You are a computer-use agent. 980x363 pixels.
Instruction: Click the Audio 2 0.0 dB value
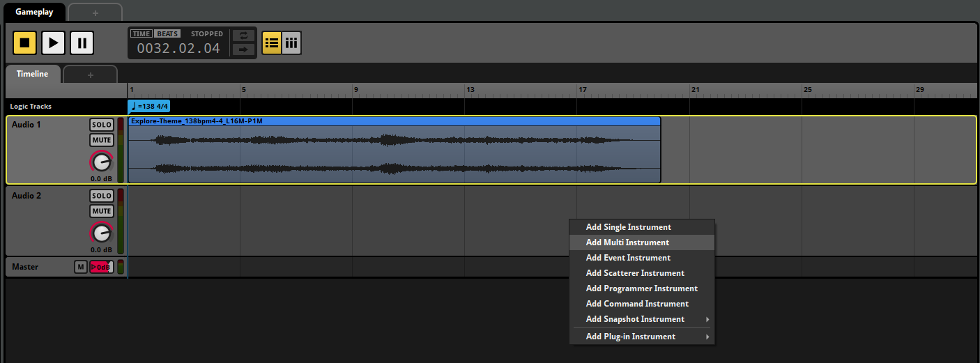coord(101,249)
